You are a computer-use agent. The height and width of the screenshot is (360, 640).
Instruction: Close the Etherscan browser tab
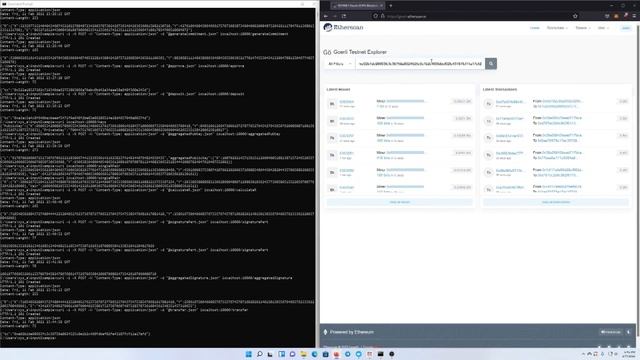click(x=381, y=6)
